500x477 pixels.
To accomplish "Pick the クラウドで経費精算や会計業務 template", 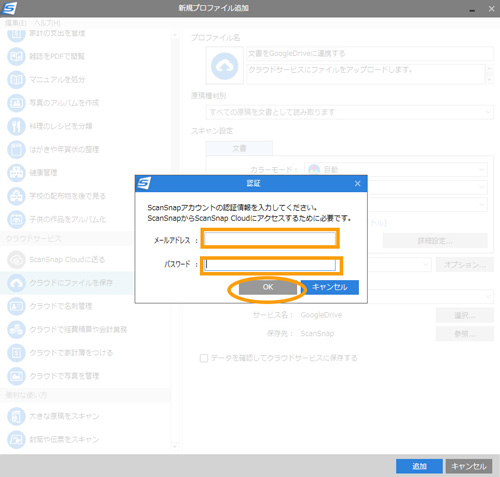I will [x=67, y=330].
